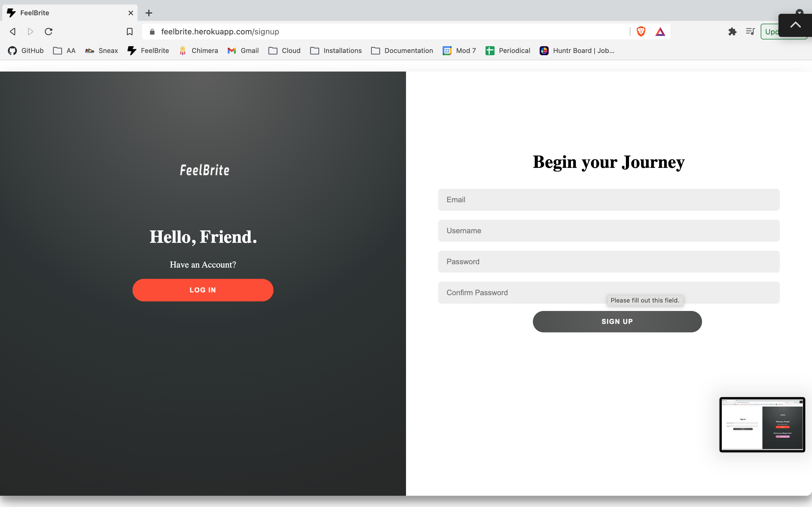Open the screenshot preview thumbnail

point(762,424)
